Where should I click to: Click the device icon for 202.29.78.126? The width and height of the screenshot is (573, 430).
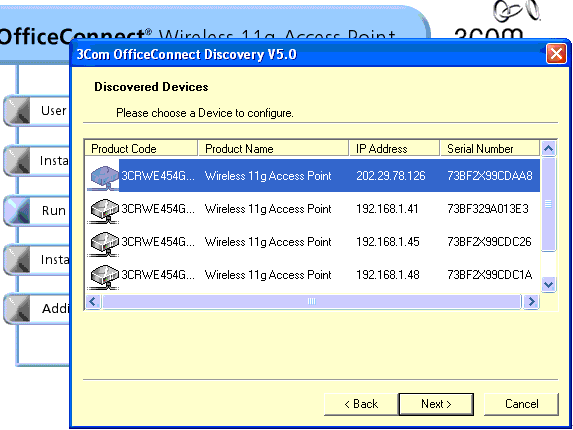click(105, 178)
